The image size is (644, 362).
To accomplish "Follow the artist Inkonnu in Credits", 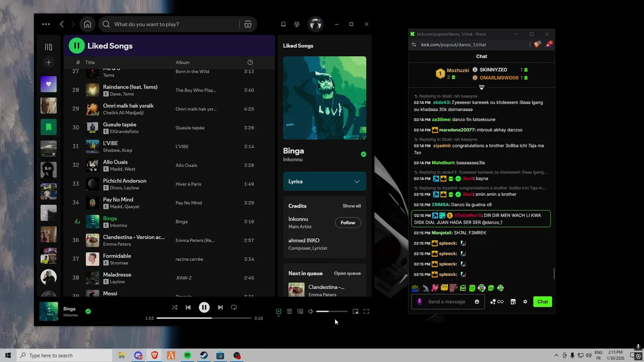I will (348, 223).
